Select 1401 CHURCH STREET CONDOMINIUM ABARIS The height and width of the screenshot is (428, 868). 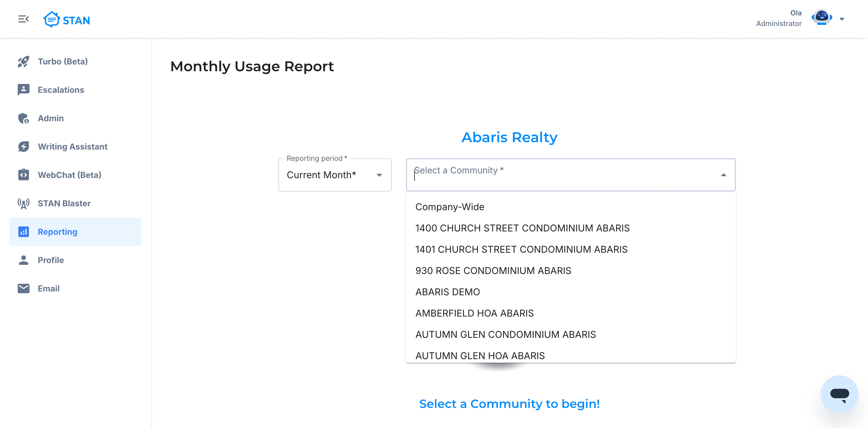571,249
